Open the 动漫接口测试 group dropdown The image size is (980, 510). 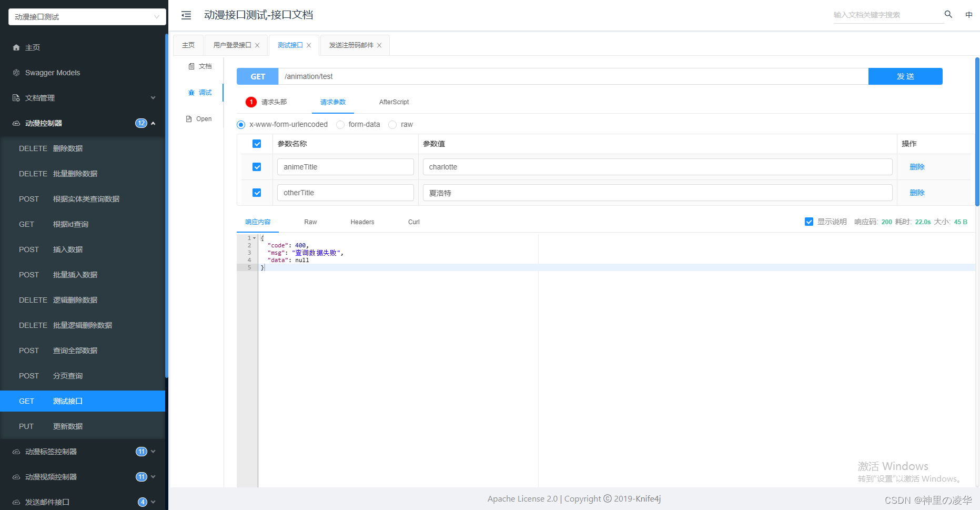[87, 17]
